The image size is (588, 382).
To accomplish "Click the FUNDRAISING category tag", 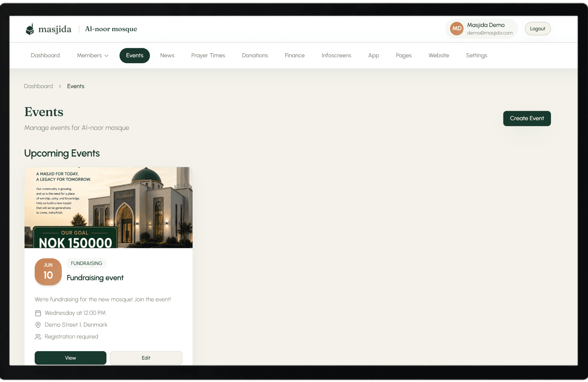I will tap(86, 264).
